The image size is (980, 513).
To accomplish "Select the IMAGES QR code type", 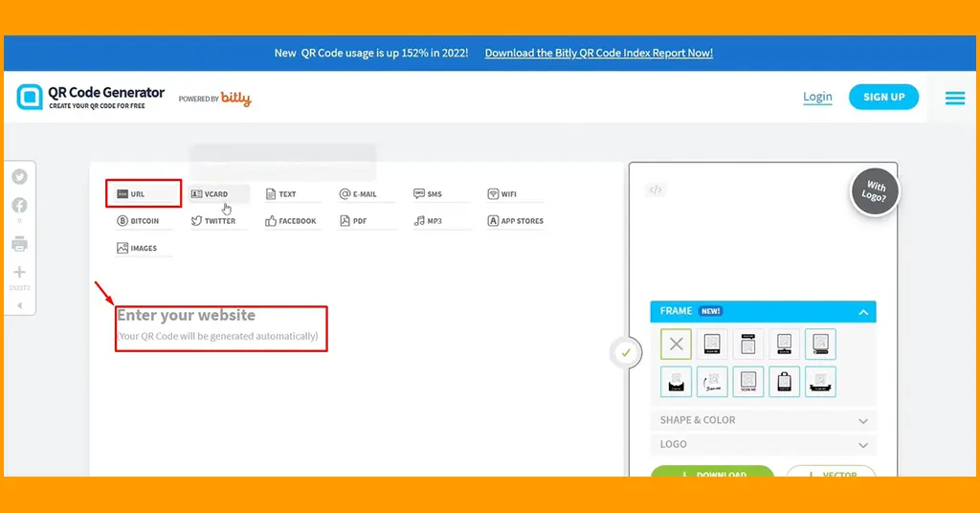I will click(144, 248).
